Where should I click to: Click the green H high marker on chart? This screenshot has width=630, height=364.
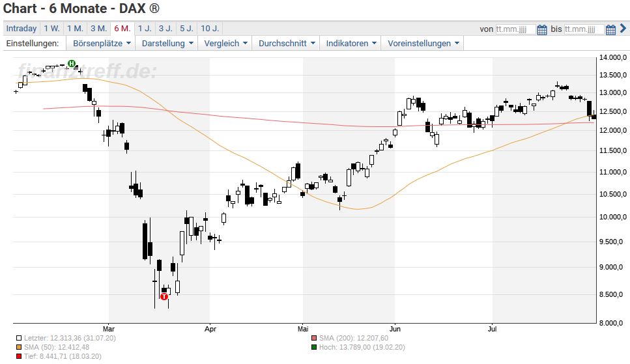pos(72,63)
